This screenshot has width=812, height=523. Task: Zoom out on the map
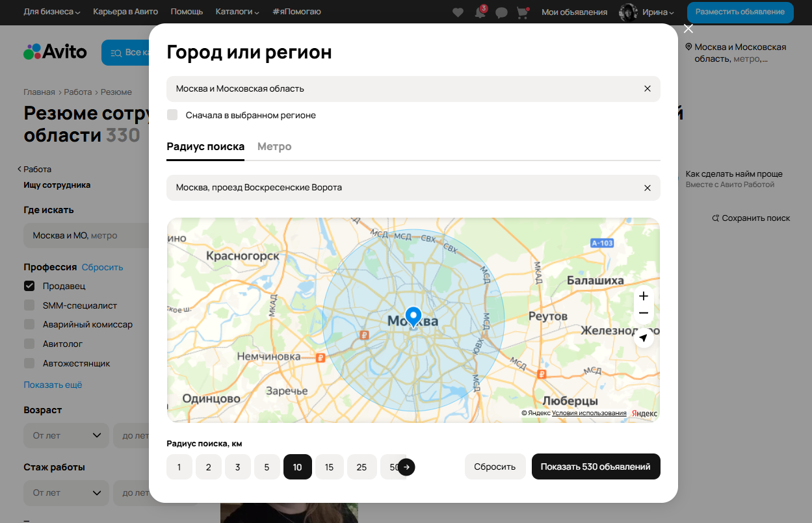(643, 313)
